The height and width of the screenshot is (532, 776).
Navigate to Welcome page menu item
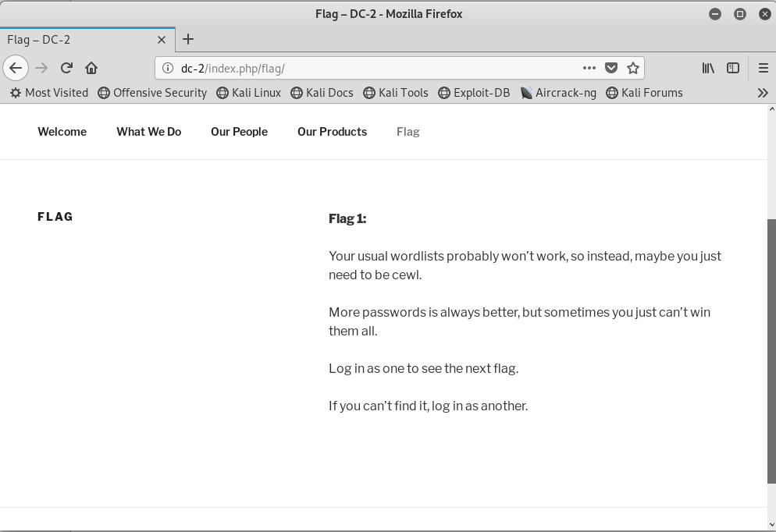pyautogui.click(x=62, y=132)
